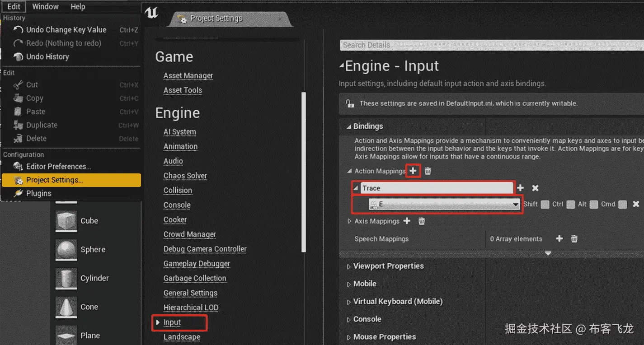This screenshot has height=345, width=644.
Task: Remove the E key binding row
Action: (635, 204)
